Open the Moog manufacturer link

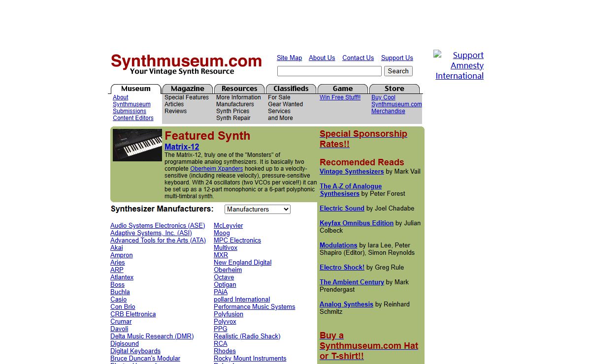(222, 233)
